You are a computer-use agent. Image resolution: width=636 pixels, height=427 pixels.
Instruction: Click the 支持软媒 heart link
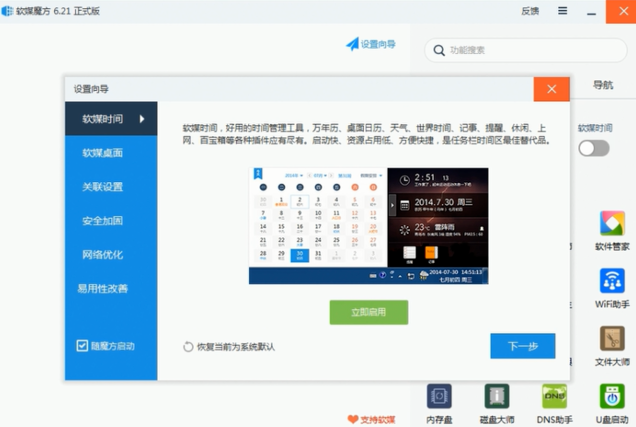coord(371,420)
